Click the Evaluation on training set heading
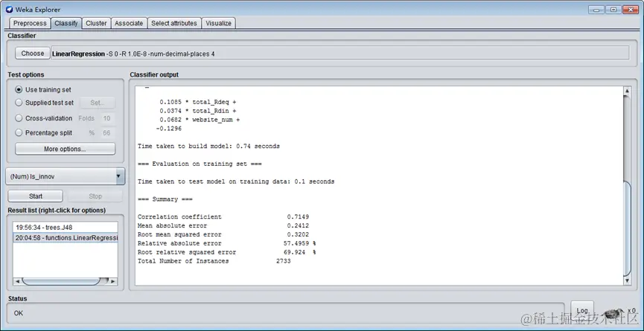Image resolution: width=644 pixels, height=331 pixels. 200,164
